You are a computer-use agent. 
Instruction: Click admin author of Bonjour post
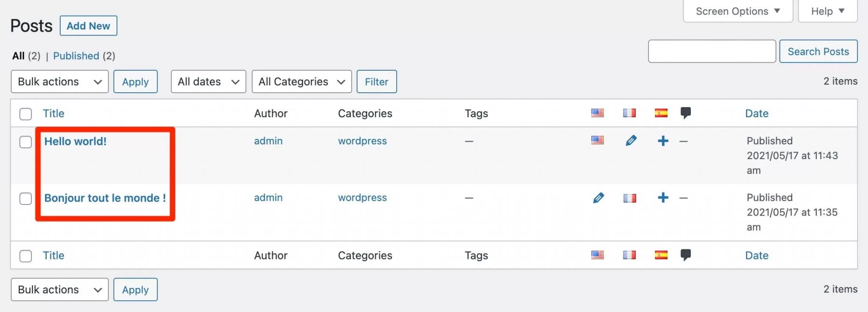tap(268, 198)
